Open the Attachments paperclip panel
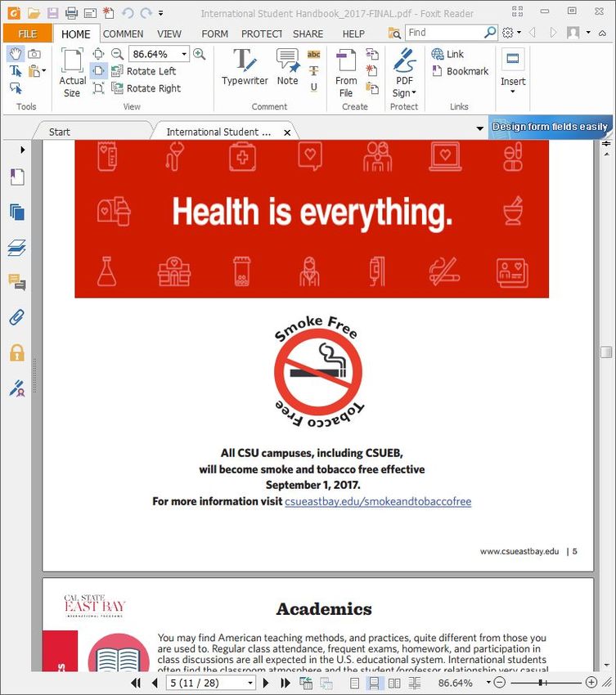This screenshot has width=616, height=695. (x=17, y=317)
